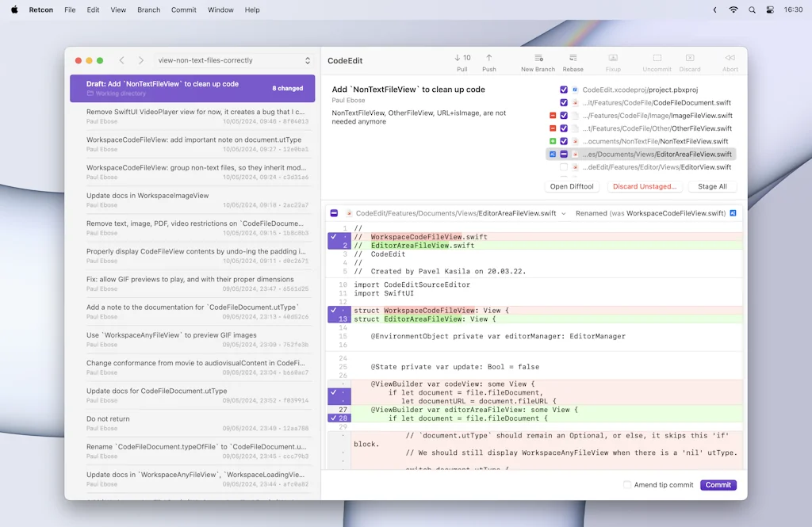Expand the EditorAreaFileView.swift file path dropdown

point(563,213)
